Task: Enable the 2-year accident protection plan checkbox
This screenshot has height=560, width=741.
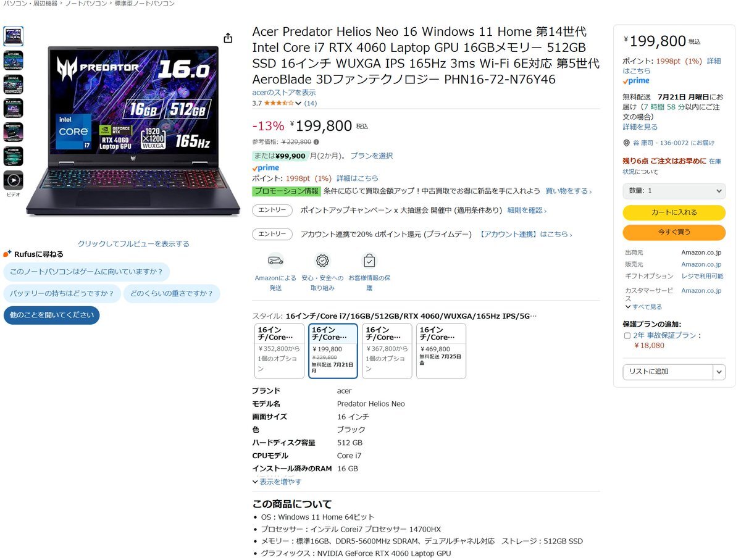Action: (627, 336)
